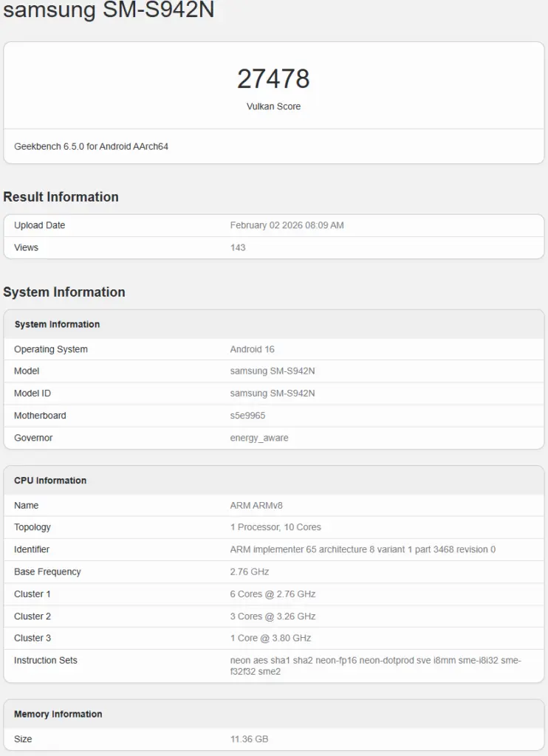
Task: Click the Result Information heading
Action: (x=61, y=197)
